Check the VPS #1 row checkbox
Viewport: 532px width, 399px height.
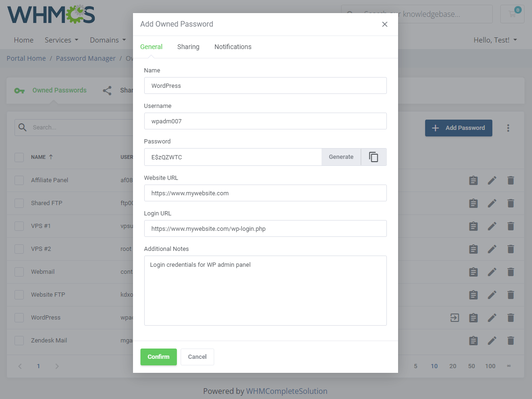19,226
